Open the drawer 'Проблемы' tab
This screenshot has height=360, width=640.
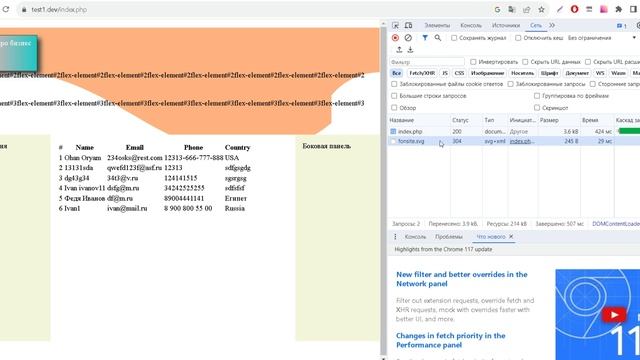point(449,237)
